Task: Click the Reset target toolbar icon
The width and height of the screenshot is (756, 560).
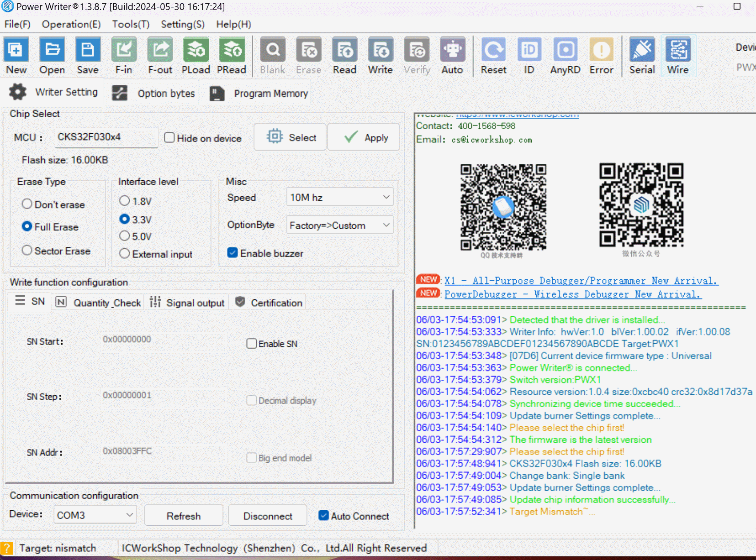Action: (493, 56)
